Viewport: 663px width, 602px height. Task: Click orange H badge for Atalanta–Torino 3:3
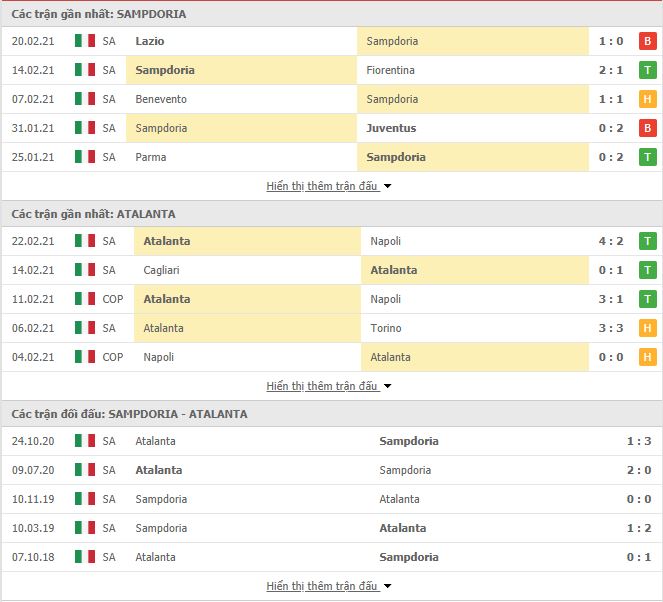pos(647,328)
